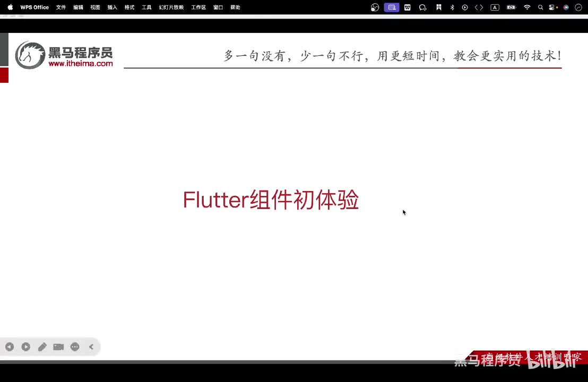Launch Siri from the menu bar
588x382 pixels.
click(x=566, y=7)
